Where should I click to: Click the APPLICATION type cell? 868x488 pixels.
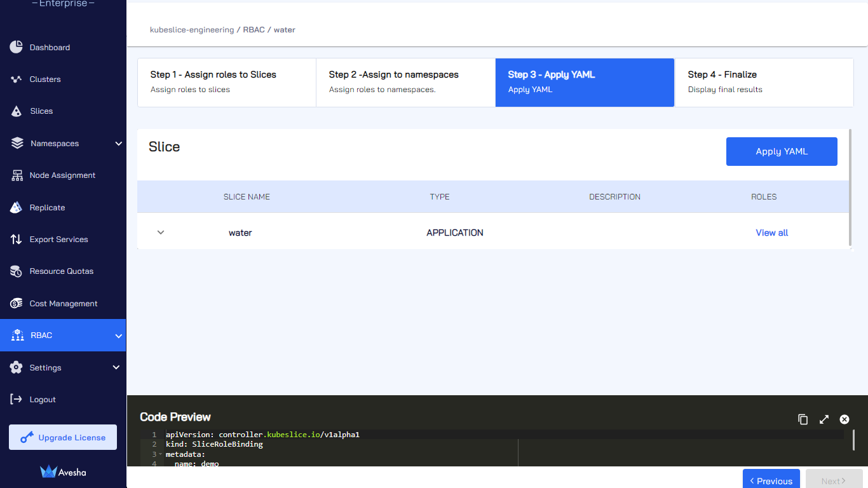(455, 233)
